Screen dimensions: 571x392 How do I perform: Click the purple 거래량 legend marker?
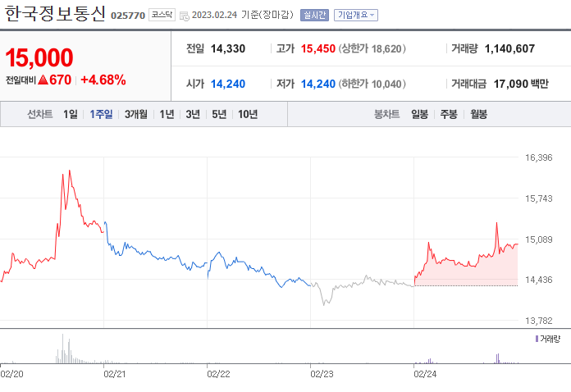537,339
